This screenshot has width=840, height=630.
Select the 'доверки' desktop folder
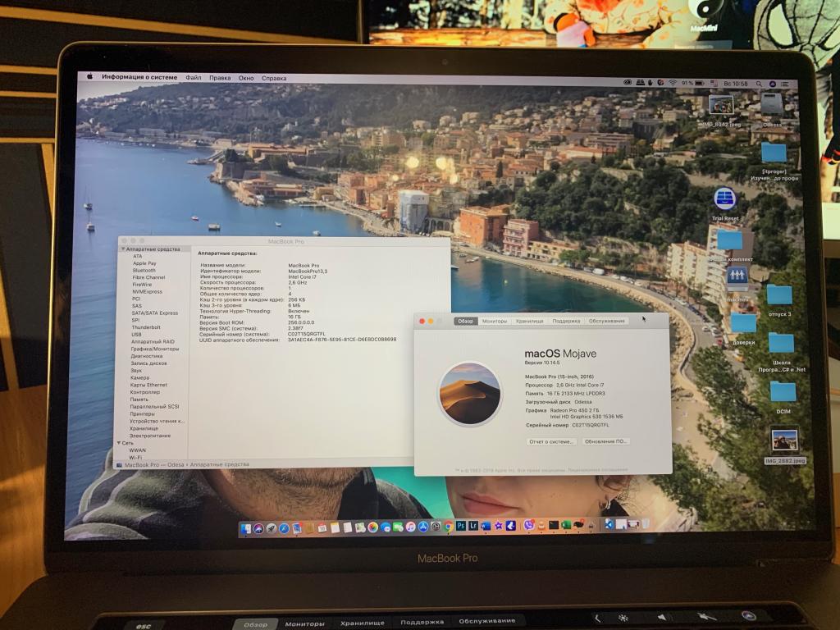tap(743, 323)
